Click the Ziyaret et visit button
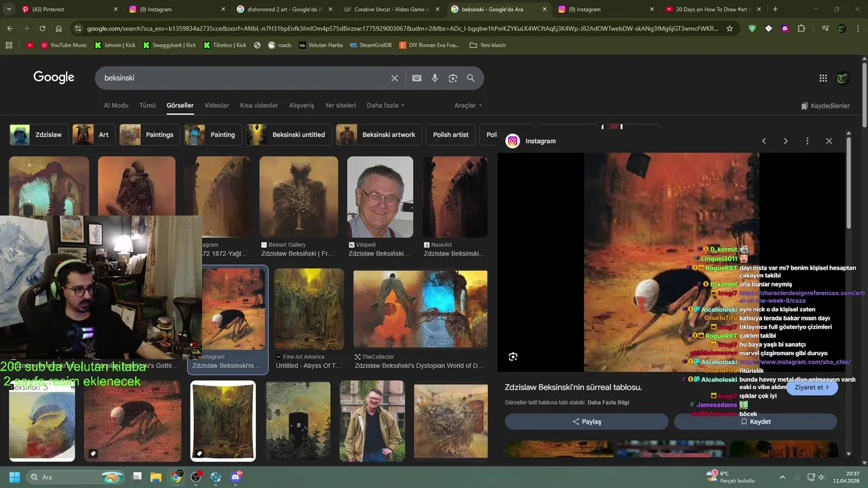The width and height of the screenshot is (868, 488). pos(812,388)
